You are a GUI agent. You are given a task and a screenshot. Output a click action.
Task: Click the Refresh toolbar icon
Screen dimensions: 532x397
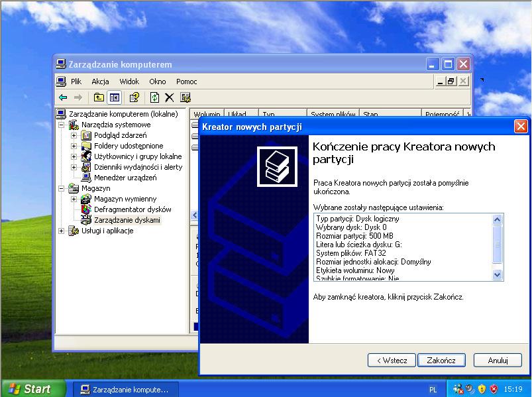click(154, 97)
